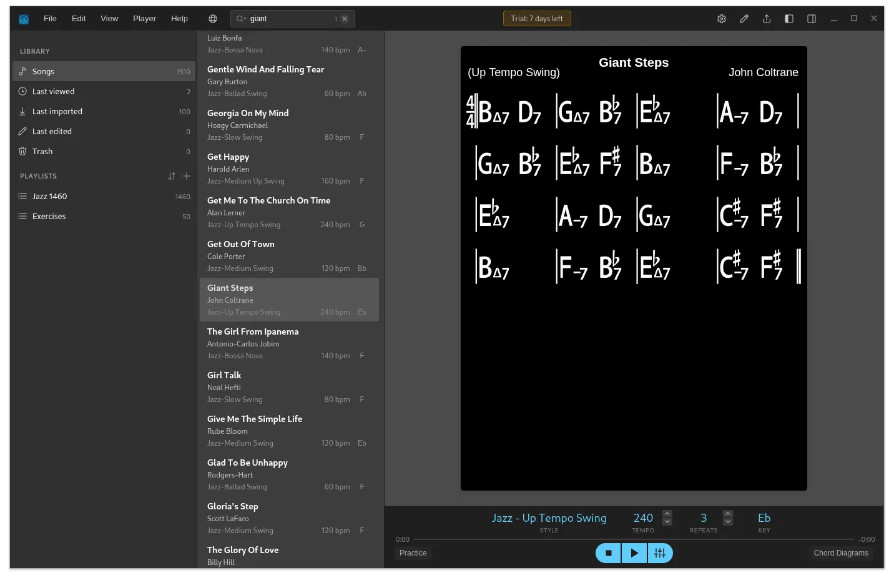Toggle Chord Diagrams display
Screen dimensions: 894x588
click(x=841, y=553)
